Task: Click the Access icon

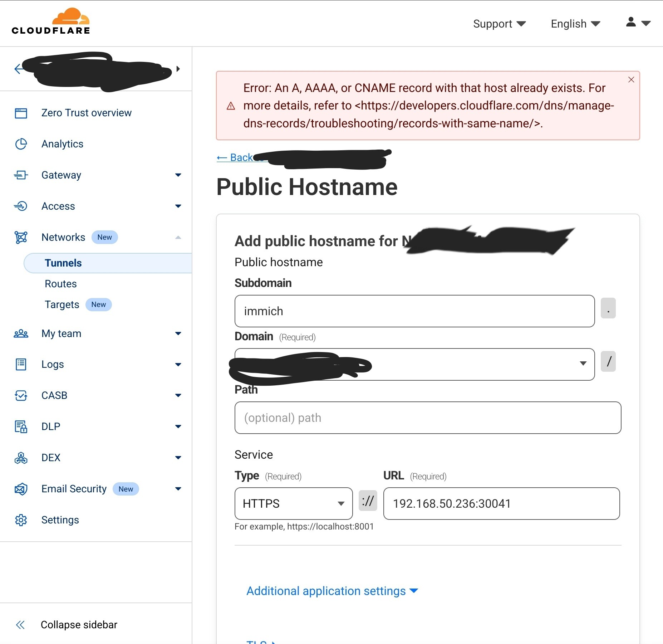Action: coord(21,206)
